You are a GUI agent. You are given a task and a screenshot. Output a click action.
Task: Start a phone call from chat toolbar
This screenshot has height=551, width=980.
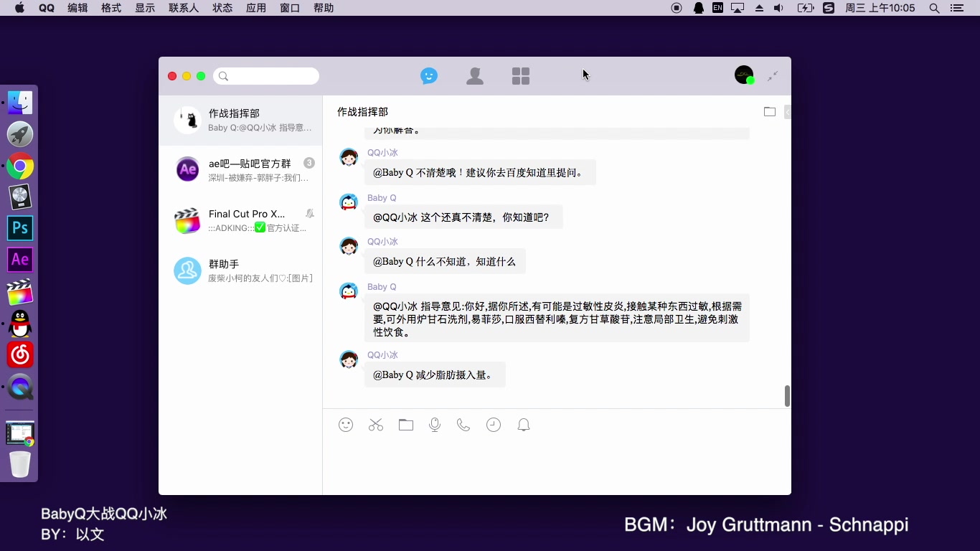(463, 425)
